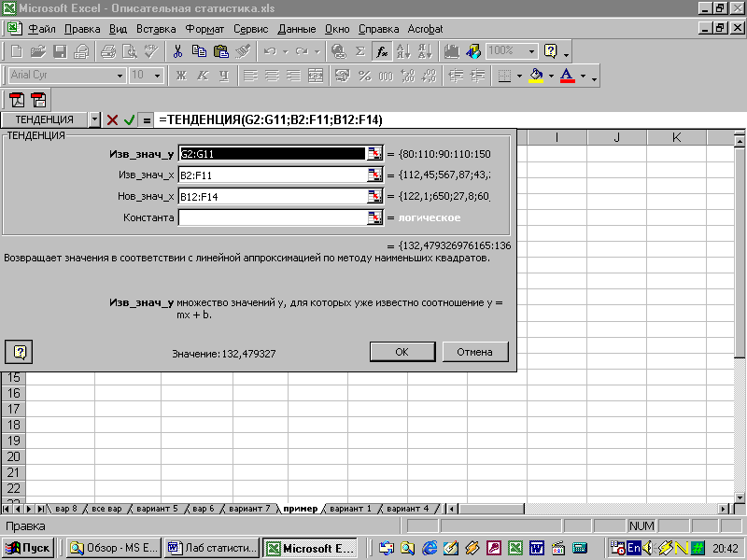747x560 pixels.
Task: Select column J header
Action: pos(617,137)
